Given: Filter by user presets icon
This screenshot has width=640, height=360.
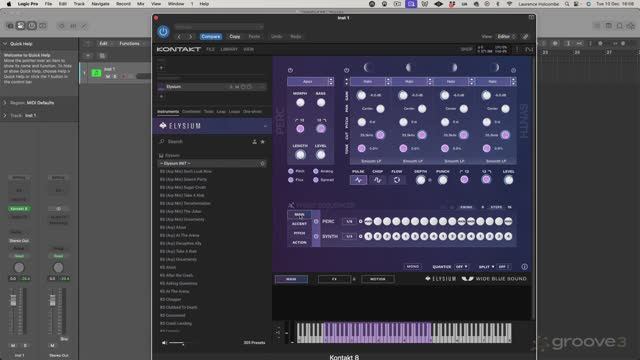Looking at the screenshot, I should (254, 142).
